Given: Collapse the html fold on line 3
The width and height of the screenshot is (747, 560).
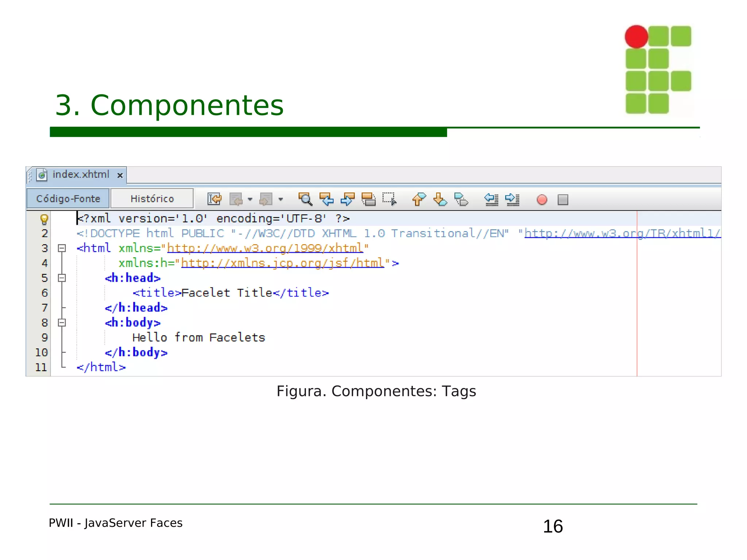Looking at the screenshot, I should (x=62, y=248).
